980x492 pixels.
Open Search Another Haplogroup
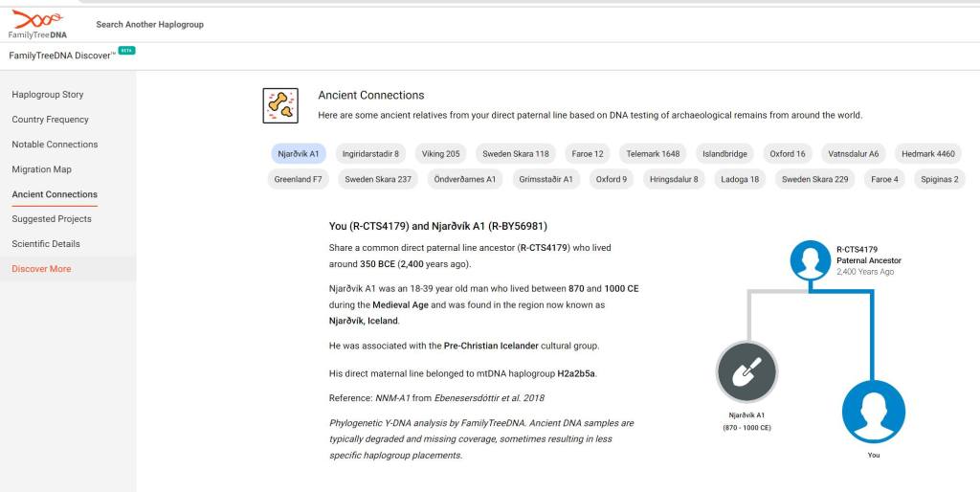[149, 24]
